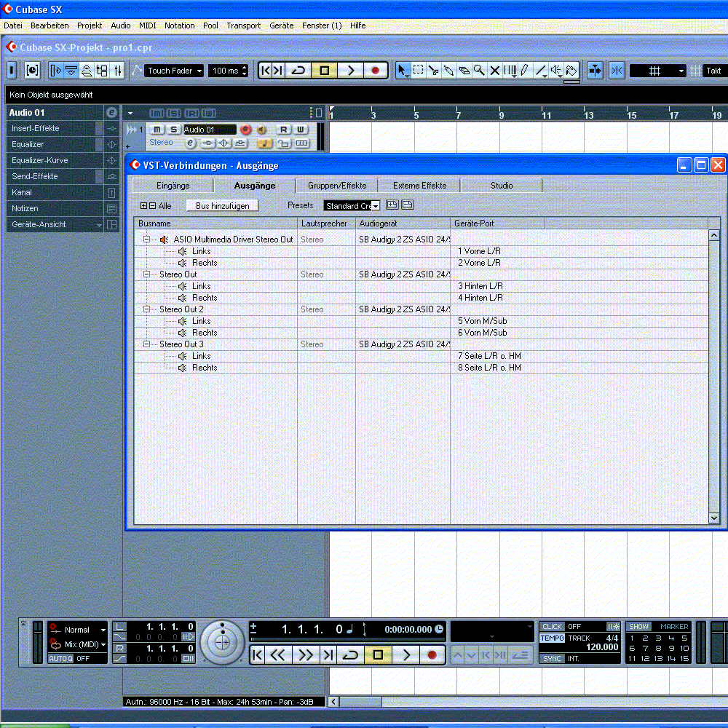Image resolution: width=728 pixels, height=728 pixels.
Task: Toggle Write automation on Audio 01
Action: click(x=301, y=130)
